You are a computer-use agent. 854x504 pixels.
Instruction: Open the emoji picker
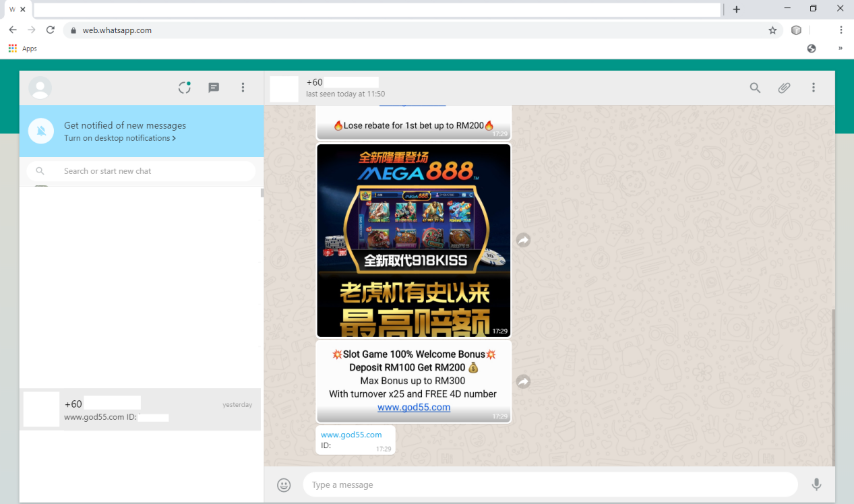point(284,485)
